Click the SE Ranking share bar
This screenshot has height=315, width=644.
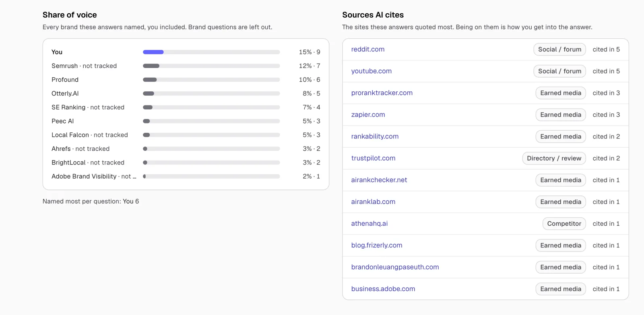(211, 107)
